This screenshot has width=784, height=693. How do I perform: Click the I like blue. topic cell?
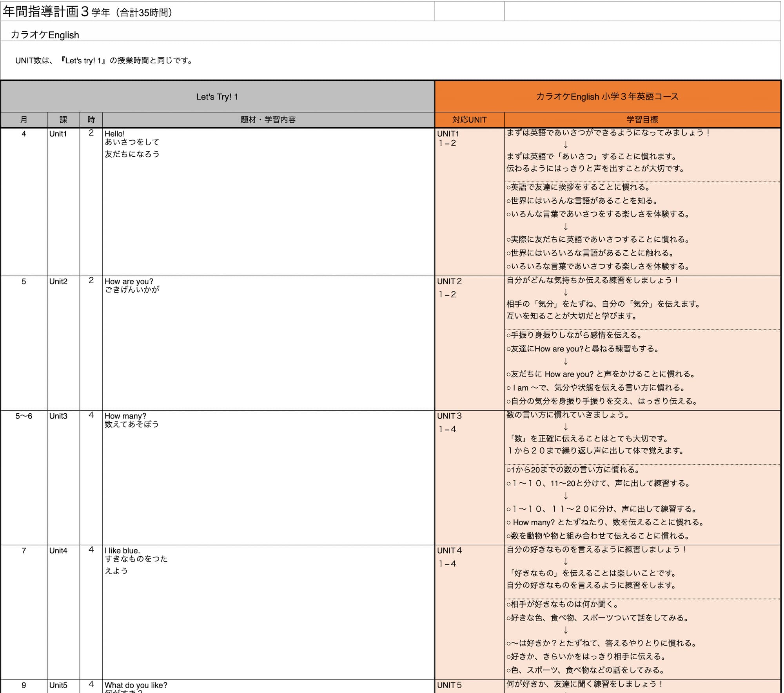tap(269, 613)
